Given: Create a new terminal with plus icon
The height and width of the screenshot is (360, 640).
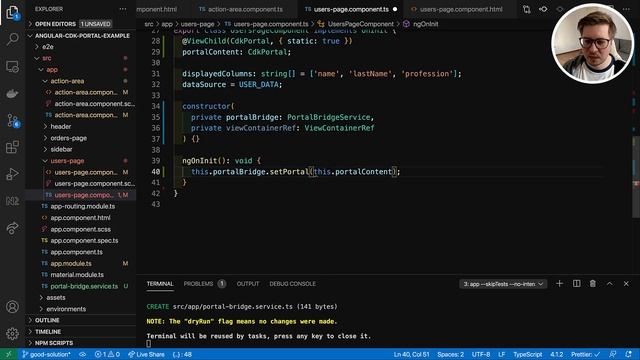Looking at the screenshot, I should pyautogui.click(x=560, y=284).
